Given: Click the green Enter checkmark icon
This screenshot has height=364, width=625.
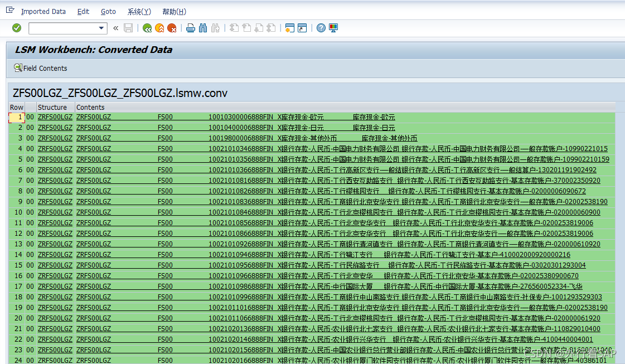Looking at the screenshot, I should [17, 28].
